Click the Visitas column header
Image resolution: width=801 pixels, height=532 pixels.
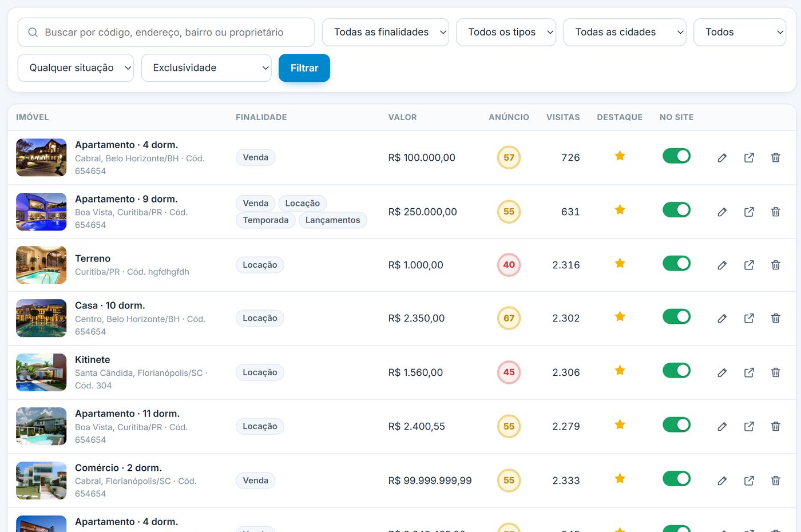(563, 117)
